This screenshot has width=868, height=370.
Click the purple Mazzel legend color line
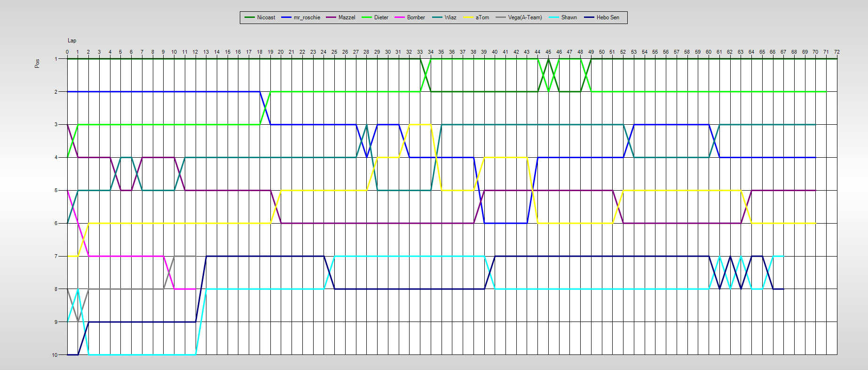[331, 17]
